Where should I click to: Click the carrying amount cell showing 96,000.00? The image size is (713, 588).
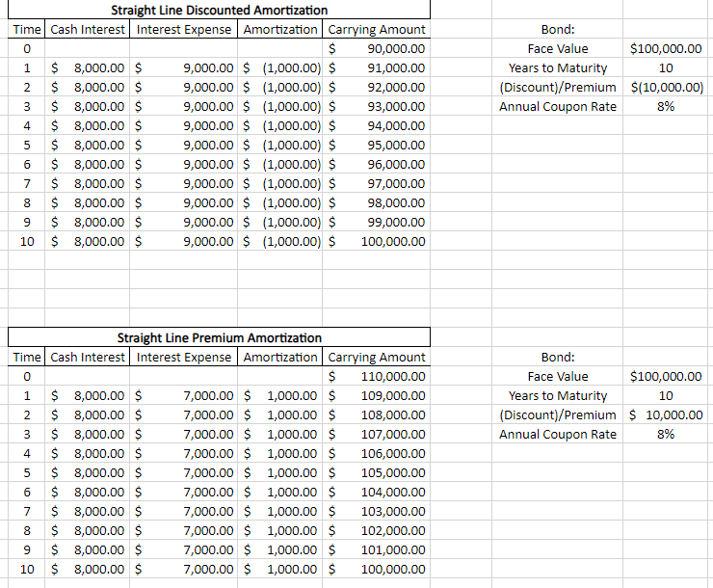(376, 164)
